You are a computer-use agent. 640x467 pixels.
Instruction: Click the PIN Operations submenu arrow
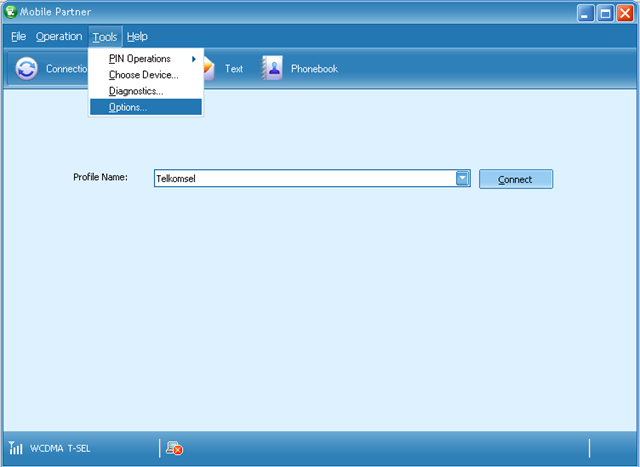[x=194, y=59]
